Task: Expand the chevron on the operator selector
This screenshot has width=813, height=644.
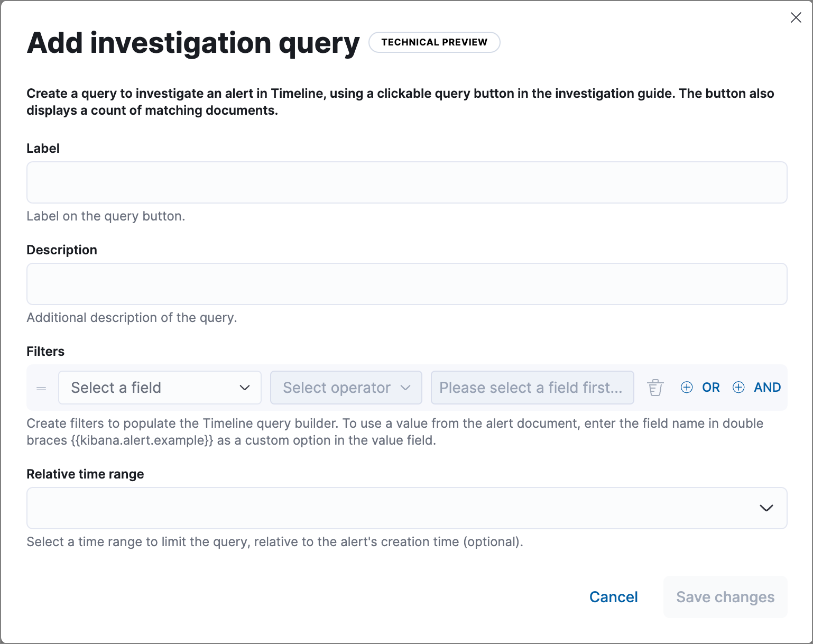Action: point(406,388)
